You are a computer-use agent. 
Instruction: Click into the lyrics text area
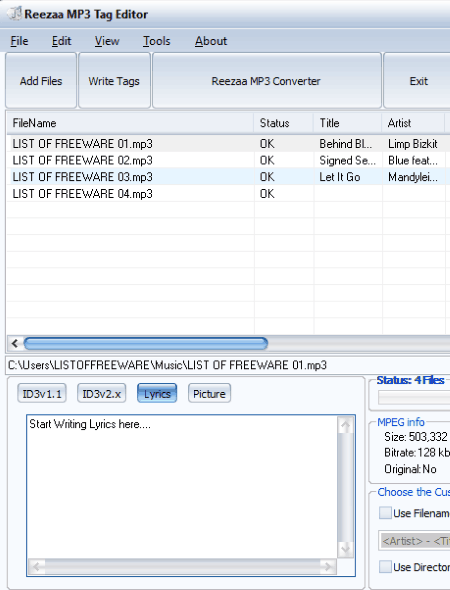(182, 487)
